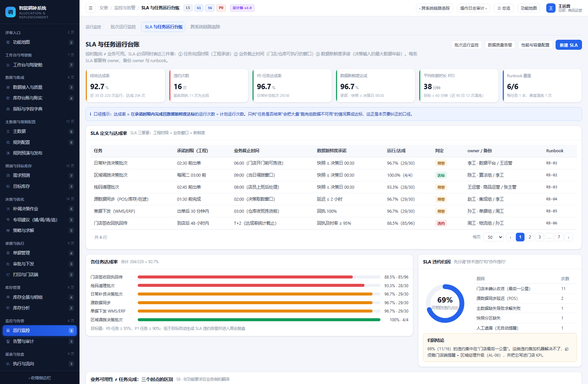
Task: Click the 违约 badge in table
Action: point(441,223)
